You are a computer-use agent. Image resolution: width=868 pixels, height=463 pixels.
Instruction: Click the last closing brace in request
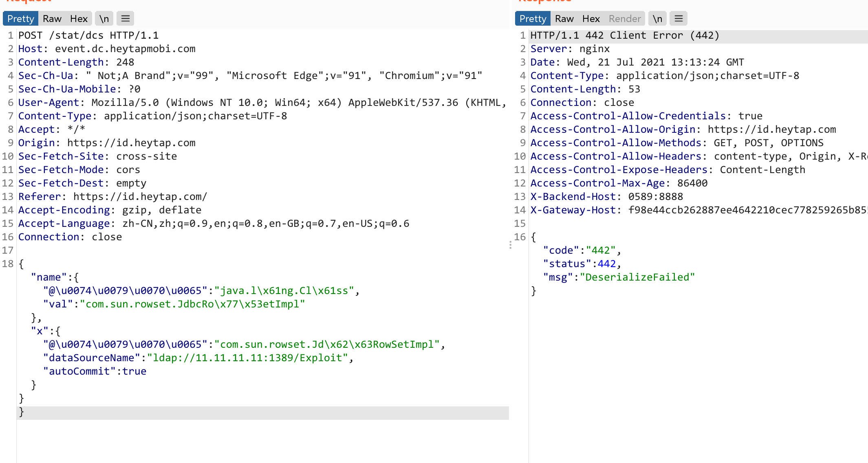(22, 412)
